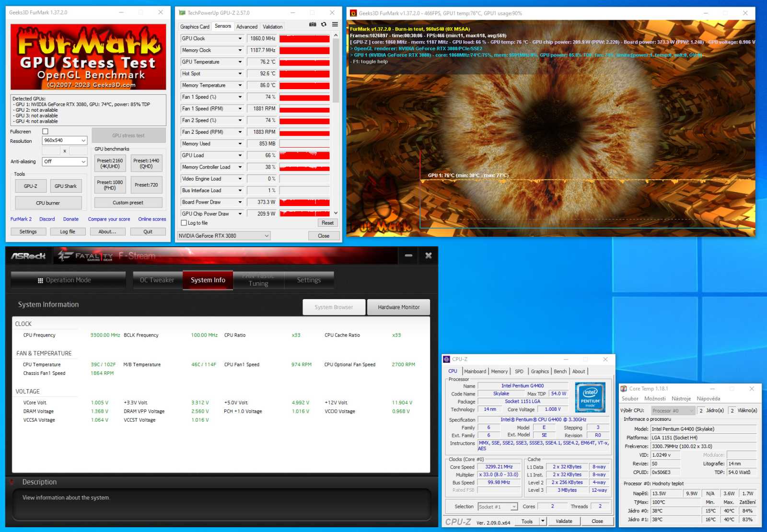Open the CPU-Z Tools dropdown arrow
Image resolution: width=767 pixels, height=532 pixels.
[543, 521]
